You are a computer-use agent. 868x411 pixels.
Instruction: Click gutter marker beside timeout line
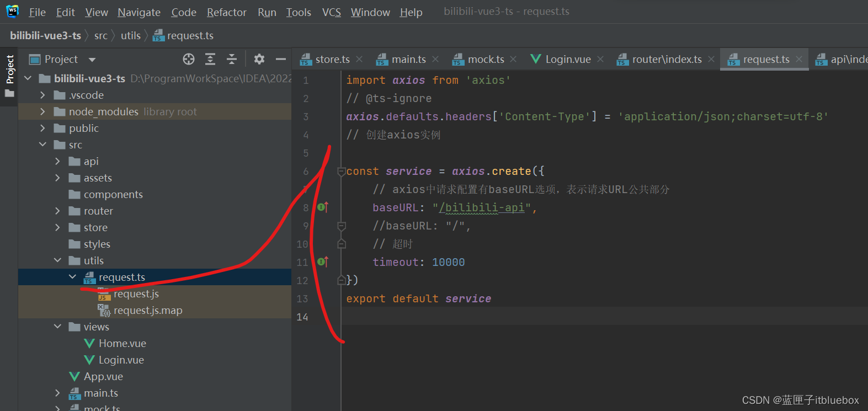tap(323, 262)
